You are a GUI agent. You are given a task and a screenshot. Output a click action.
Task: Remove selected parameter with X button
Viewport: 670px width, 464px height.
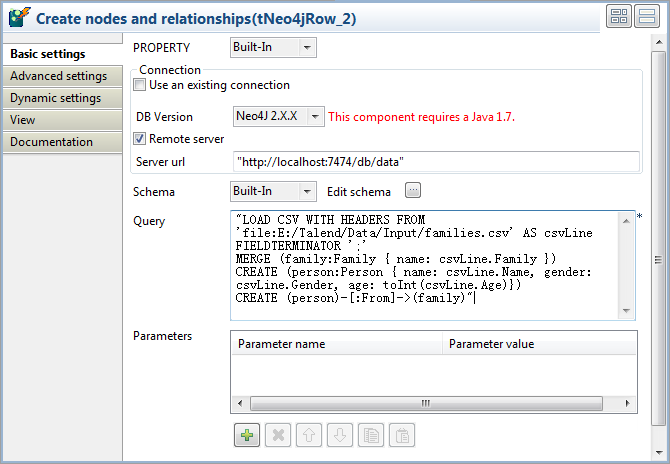click(x=278, y=435)
